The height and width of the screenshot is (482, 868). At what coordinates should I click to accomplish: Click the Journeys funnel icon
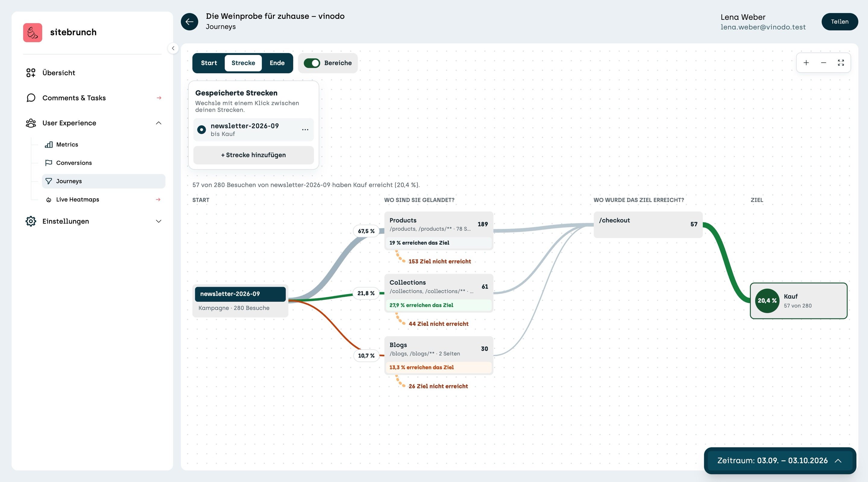[x=49, y=181]
